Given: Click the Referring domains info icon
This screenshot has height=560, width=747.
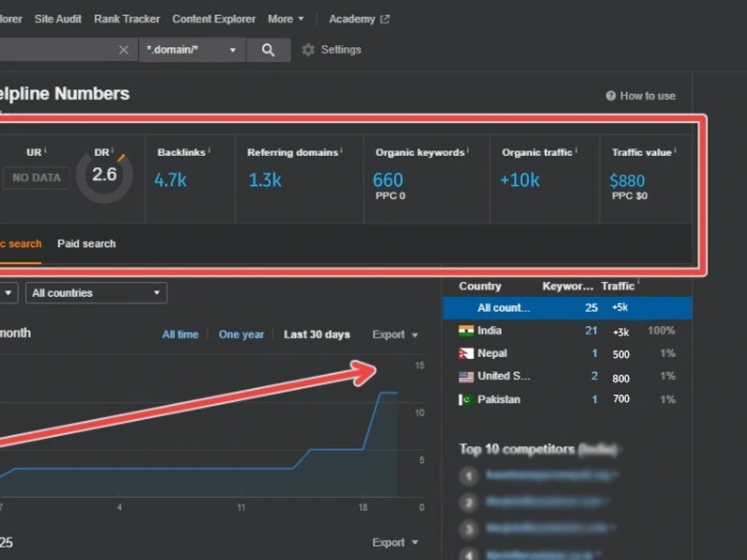Looking at the screenshot, I should (341, 151).
